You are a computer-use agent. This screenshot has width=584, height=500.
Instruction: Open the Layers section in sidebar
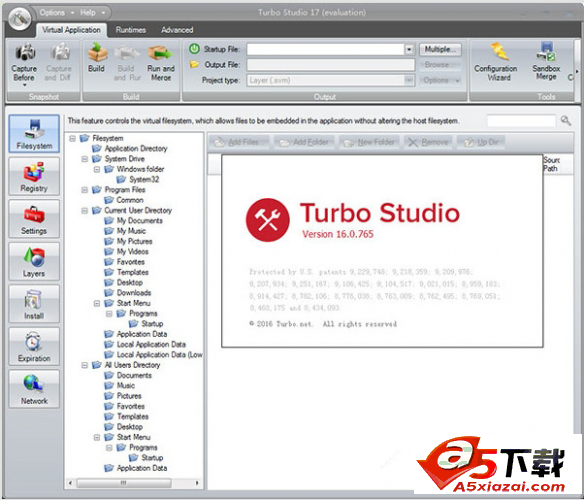34,261
